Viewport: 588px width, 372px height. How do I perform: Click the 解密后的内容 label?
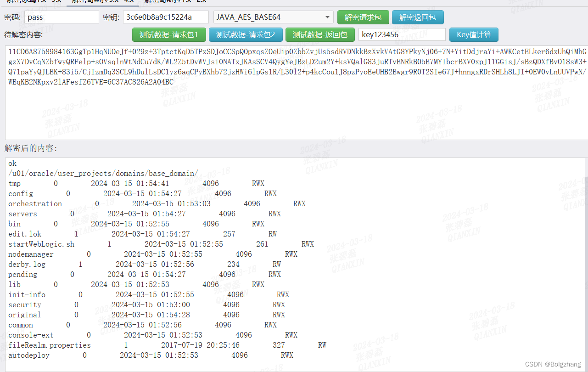(31, 148)
